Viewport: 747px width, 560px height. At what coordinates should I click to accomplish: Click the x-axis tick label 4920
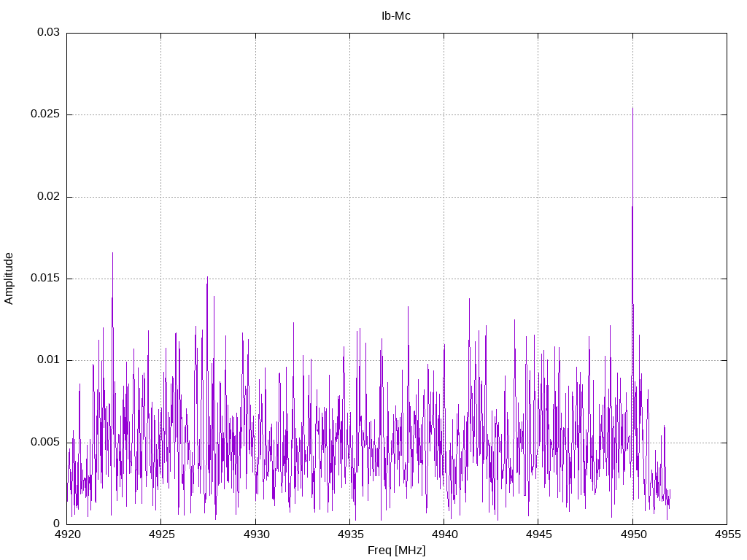pos(66,534)
